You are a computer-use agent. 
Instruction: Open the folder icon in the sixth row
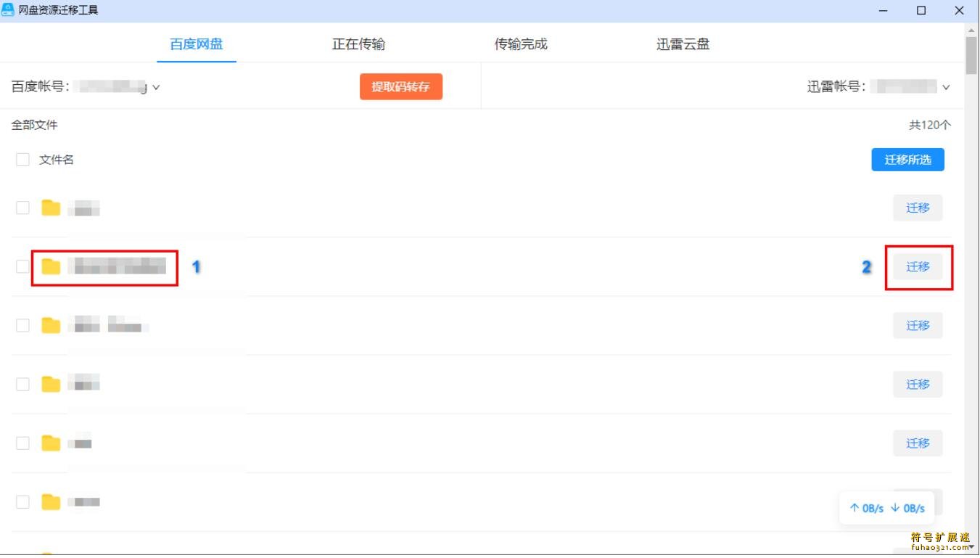pyautogui.click(x=51, y=502)
